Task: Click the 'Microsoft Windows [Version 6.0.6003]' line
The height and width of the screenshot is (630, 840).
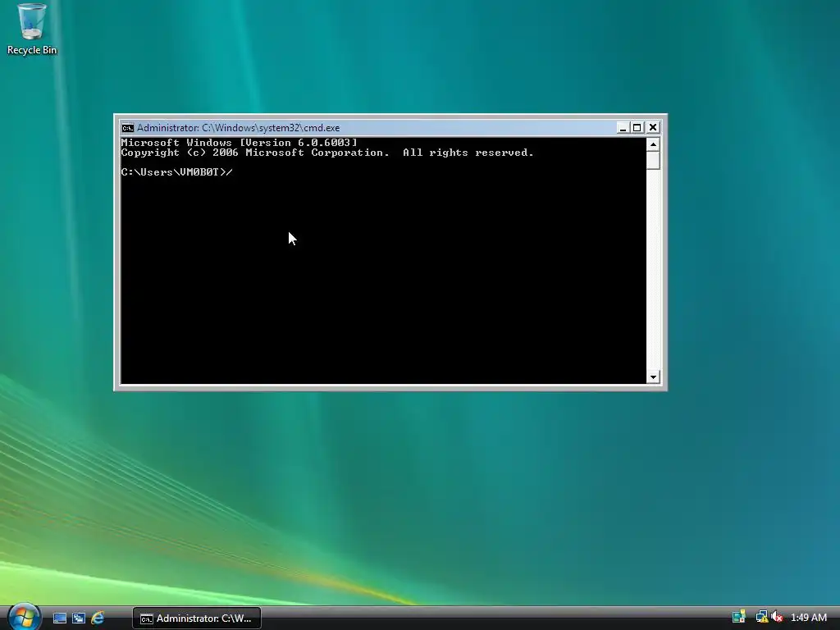Action: [239, 143]
